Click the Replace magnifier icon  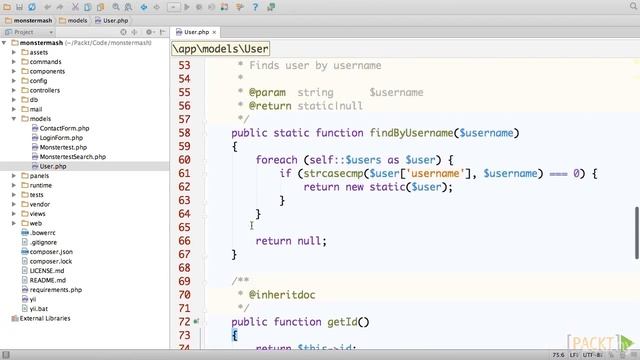coord(128,7)
